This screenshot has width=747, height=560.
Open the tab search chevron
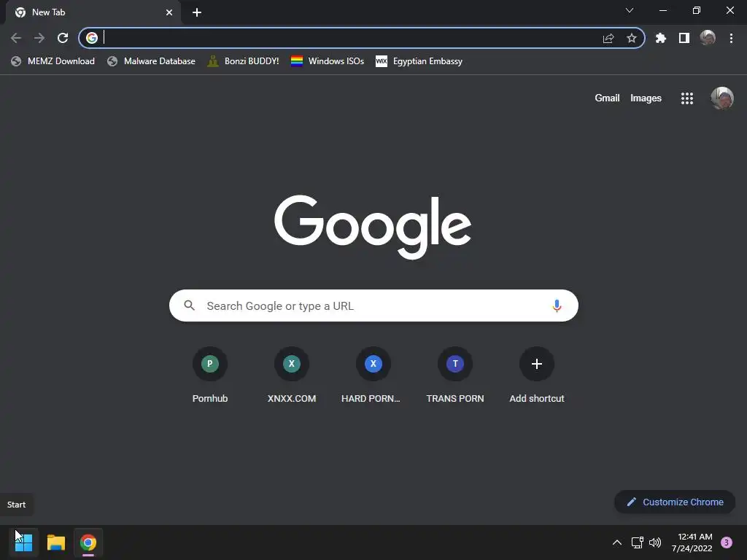[630, 10]
